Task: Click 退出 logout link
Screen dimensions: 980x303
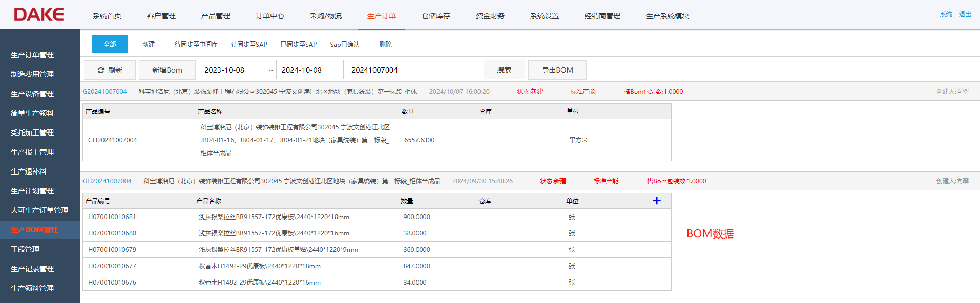Action: [965, 14]
